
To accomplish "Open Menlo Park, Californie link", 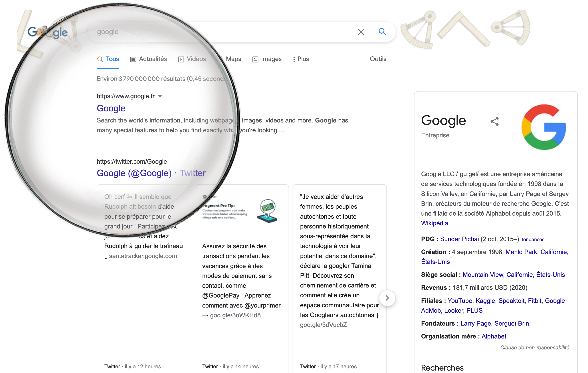I will point(537,252).
